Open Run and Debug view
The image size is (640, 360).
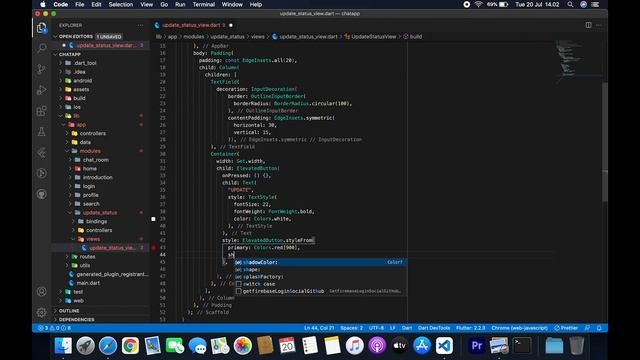pyautogui.click(x=42, y=90)
